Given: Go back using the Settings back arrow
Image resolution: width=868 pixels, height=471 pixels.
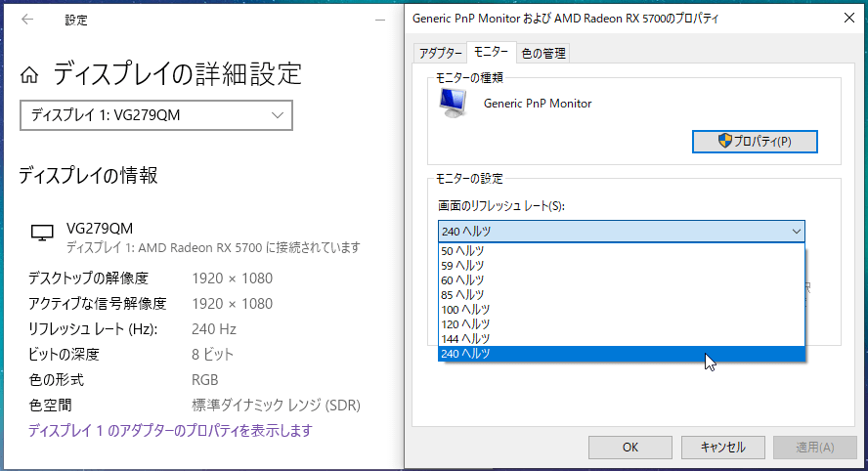Looking at the screenshot, I should (27, 20).
